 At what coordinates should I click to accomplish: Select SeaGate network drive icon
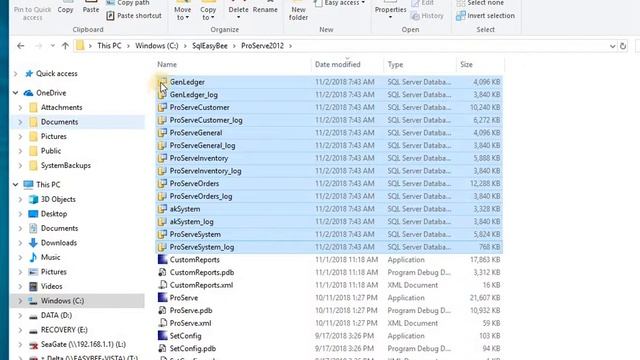[33, 345]
